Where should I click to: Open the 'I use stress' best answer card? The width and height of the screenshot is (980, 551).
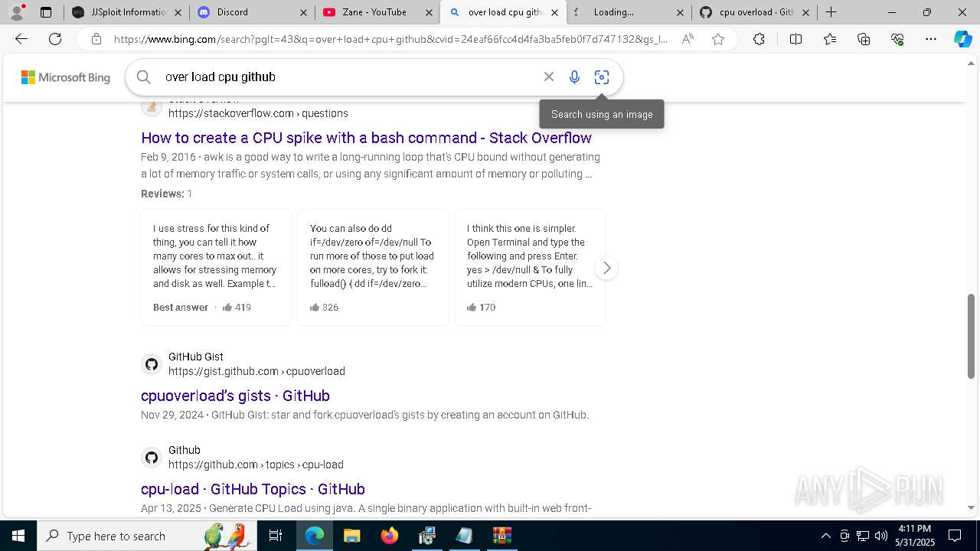pos(216,267)
